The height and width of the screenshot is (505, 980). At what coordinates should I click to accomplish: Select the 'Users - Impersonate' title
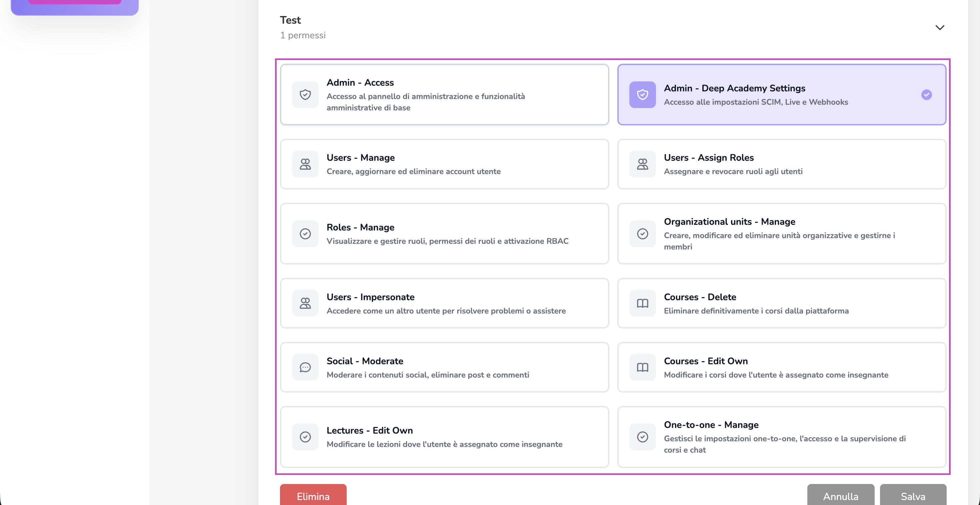[370, 297]
